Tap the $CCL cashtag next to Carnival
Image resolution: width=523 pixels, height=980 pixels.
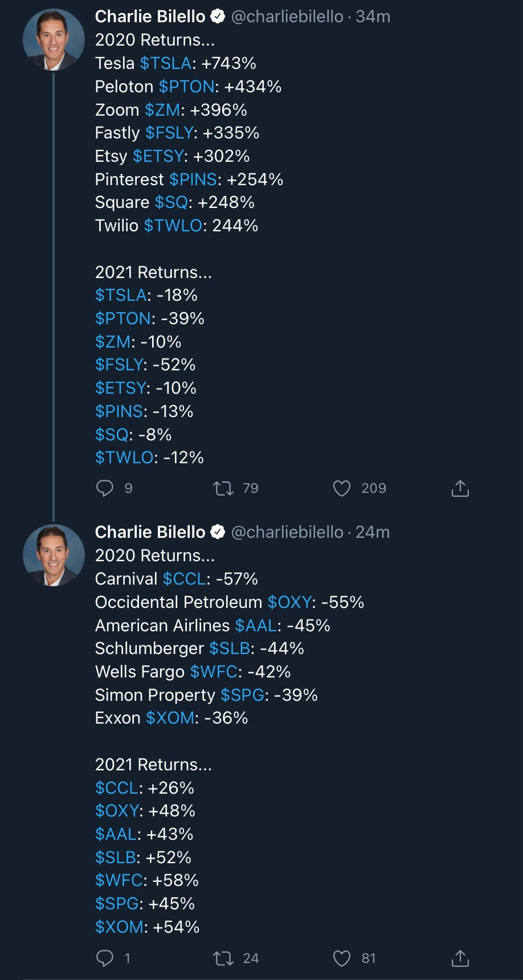pyautogui.click(x=184, y=579)
